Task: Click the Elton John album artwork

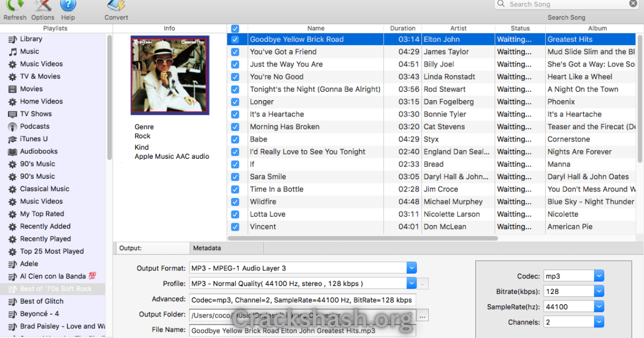Action: click(x=170, y=75)
